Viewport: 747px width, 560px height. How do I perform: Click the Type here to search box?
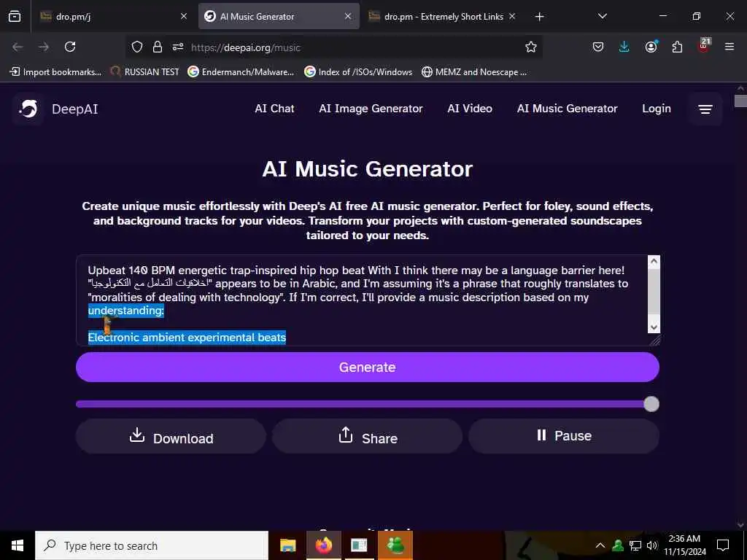coord(152,545)
